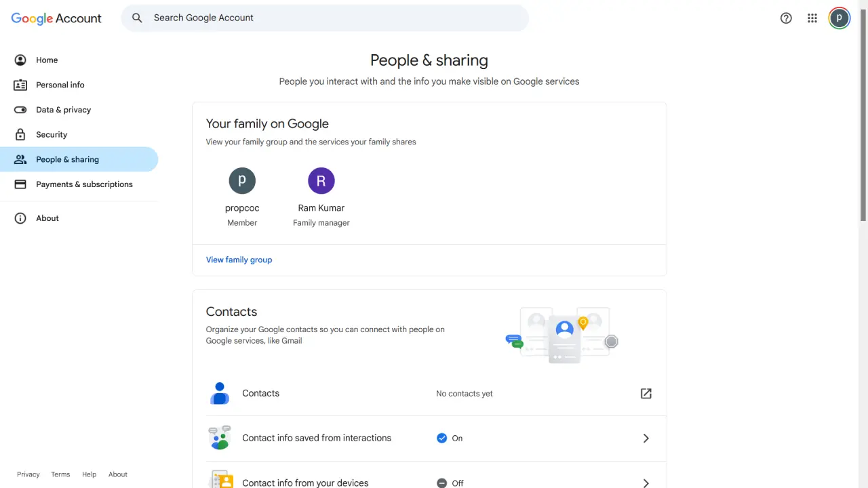Click the saved-from-interactions people icon
Image resolution: width=868 pixels, height=488 pixels.
click(220, 438)
